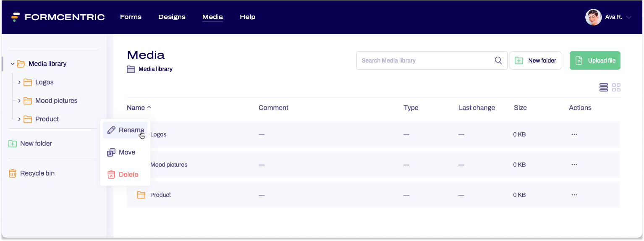Open user account dropdown arrow

[x=628, y=17]
